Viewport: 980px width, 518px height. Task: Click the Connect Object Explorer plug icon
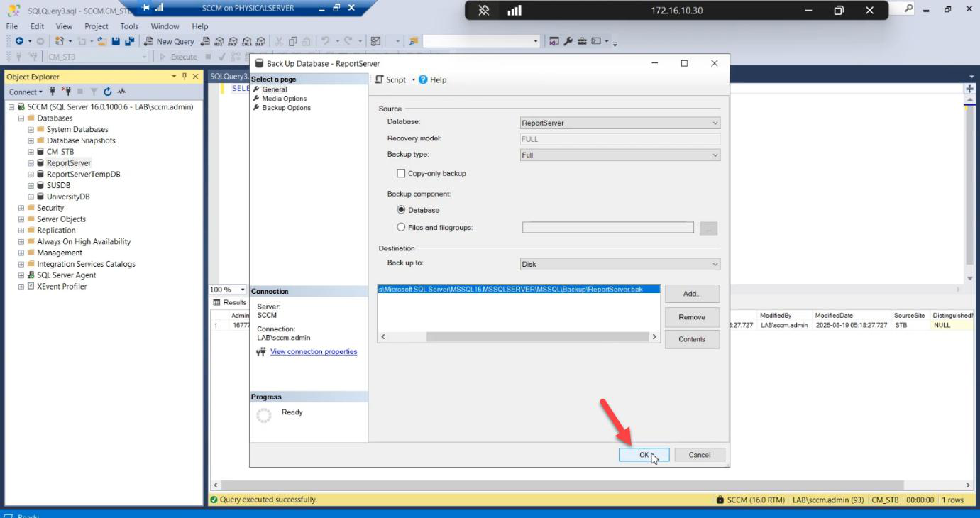[x=52, y=92]
